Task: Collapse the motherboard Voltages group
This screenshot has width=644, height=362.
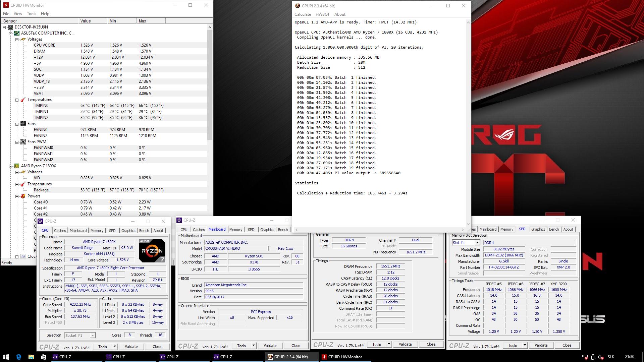Action: tap(17, 39)
